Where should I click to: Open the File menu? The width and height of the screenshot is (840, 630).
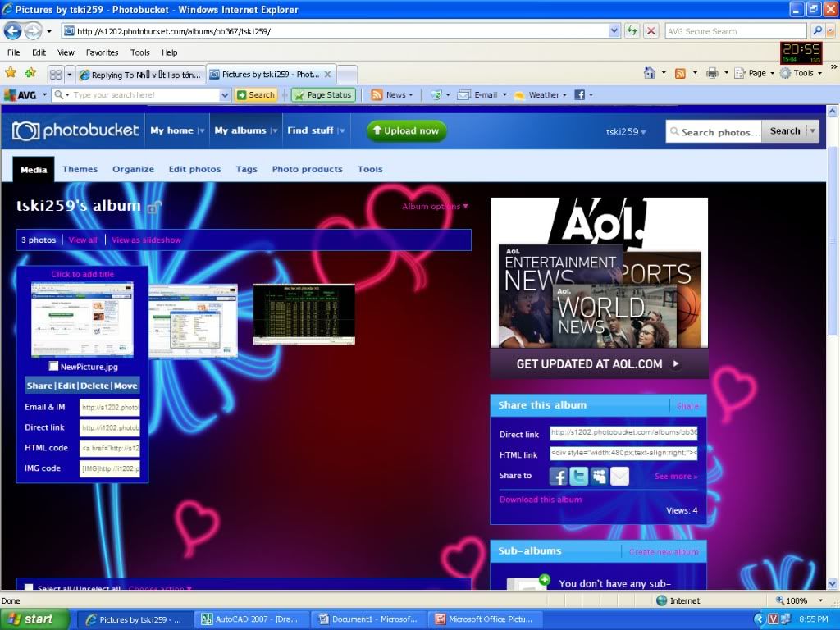(x=13, y=52)
